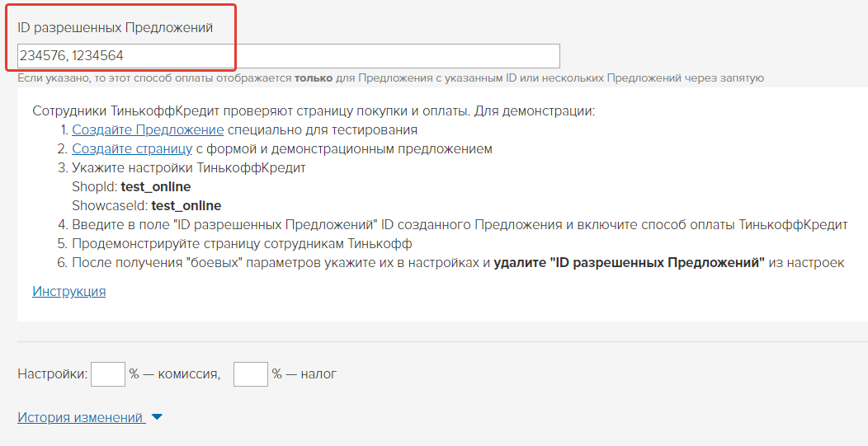Image resolution: width=868 pixels, height=446 pixels.
Task: Select the ShopId test_online value text
Action: pyautogui.click(x=156, y=187)
